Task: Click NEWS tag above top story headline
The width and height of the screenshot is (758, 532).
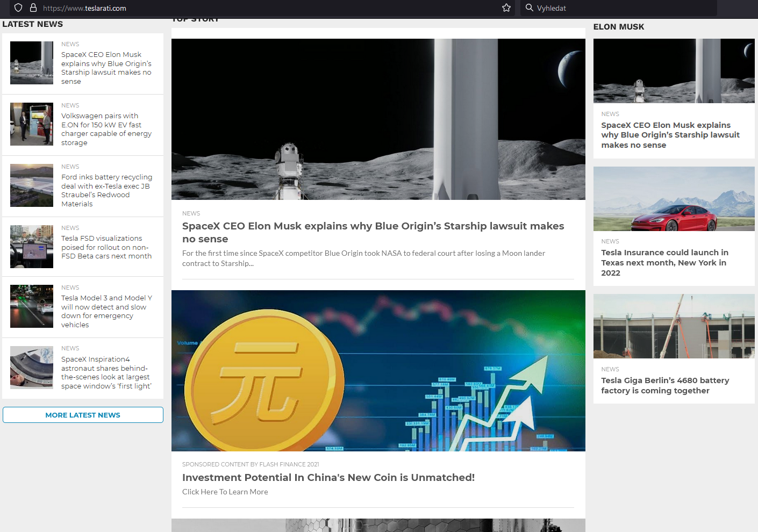Action: point(191,213)
